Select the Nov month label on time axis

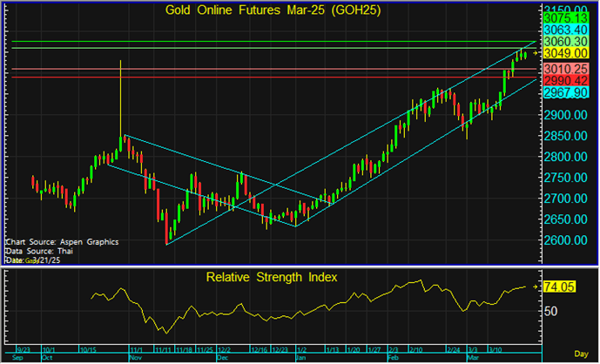[135, 357]
